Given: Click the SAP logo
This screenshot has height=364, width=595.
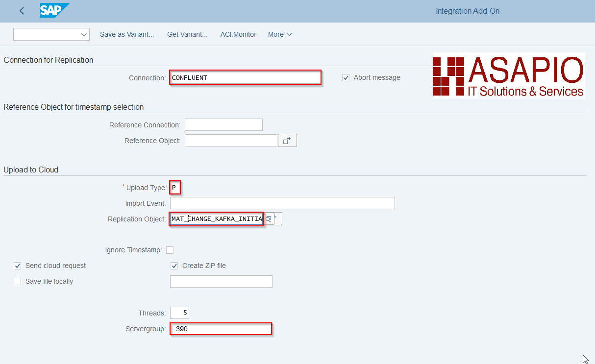Looking at the screenshot, I should click(54, 10).
